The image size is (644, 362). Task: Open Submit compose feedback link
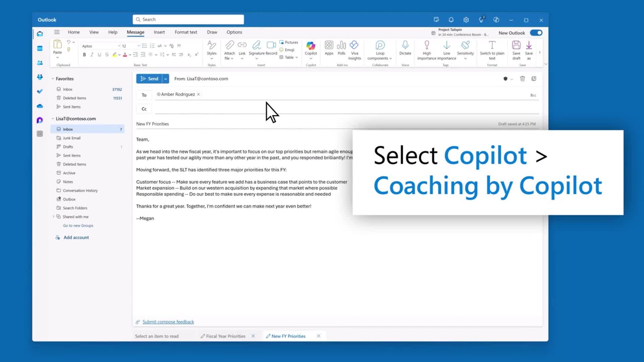[x=168, y=322]
